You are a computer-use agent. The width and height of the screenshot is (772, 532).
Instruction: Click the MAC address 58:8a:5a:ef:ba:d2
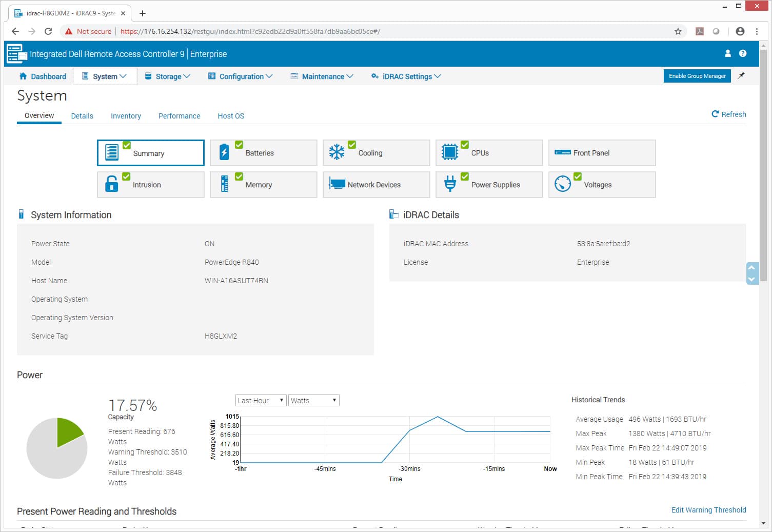click(x=603, y=244)
